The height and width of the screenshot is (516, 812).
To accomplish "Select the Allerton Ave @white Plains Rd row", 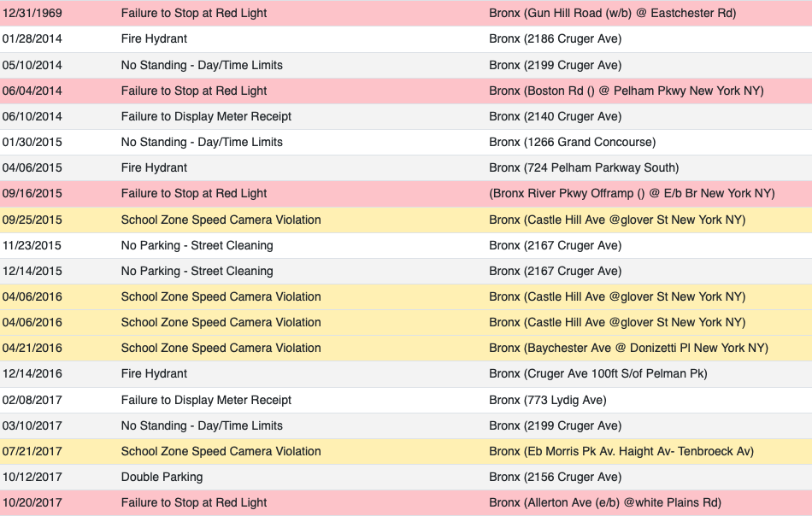I will 406,502.
